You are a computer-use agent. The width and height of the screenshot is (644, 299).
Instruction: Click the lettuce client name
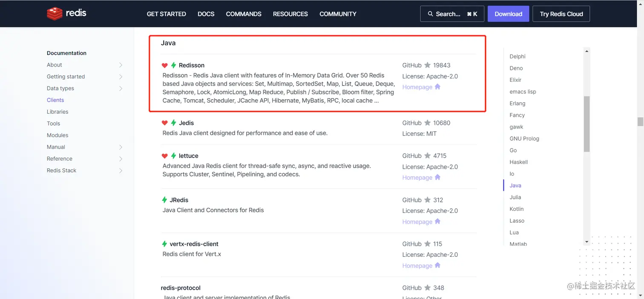(x=189, y=156)
